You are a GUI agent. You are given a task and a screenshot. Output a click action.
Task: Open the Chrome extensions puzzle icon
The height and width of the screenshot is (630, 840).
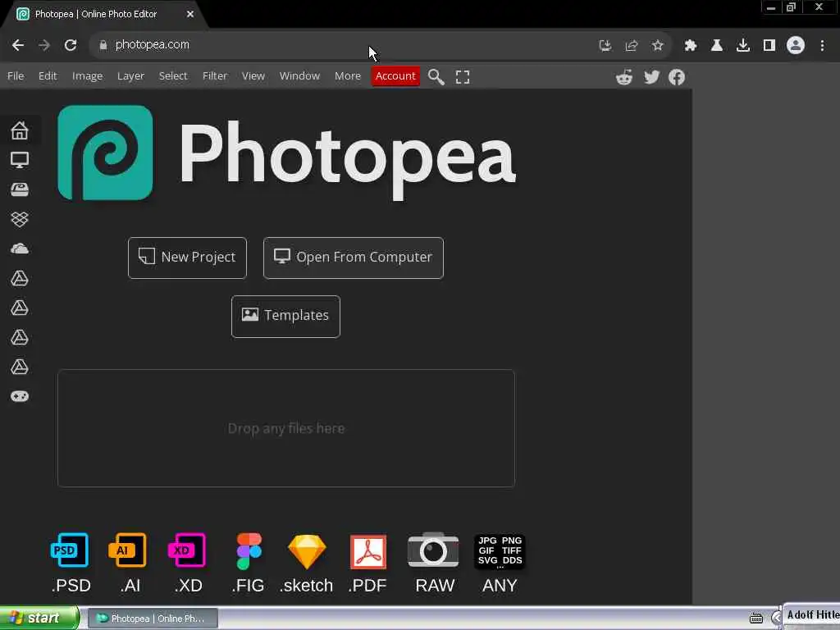click(x=690, y=46)
